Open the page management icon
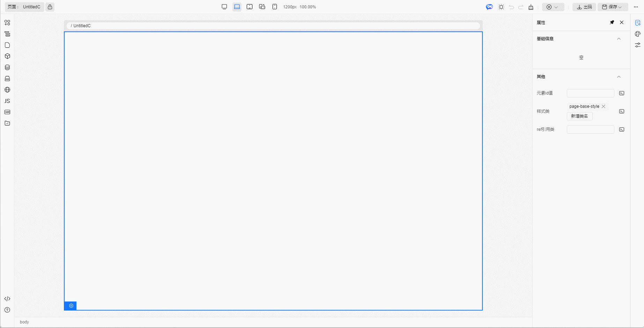 pos(7,45)
